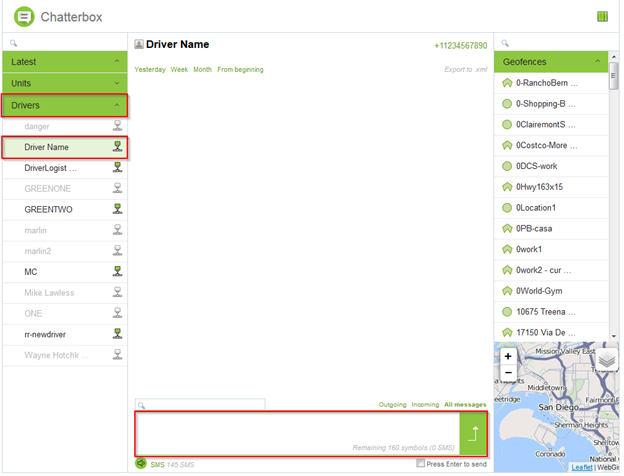The width and height of the screenshot is (624, 476).
Task: Zoom in on the map
Action: coord(508,356)
